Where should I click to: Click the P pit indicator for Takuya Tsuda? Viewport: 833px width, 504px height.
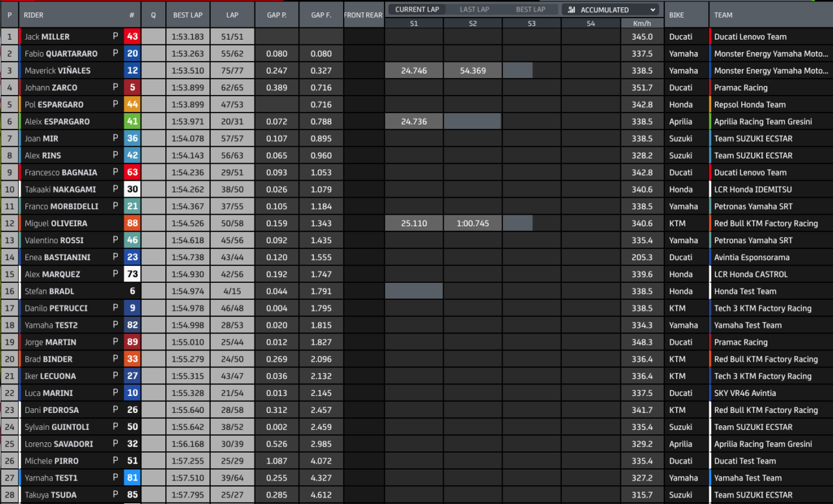point(115,494)
